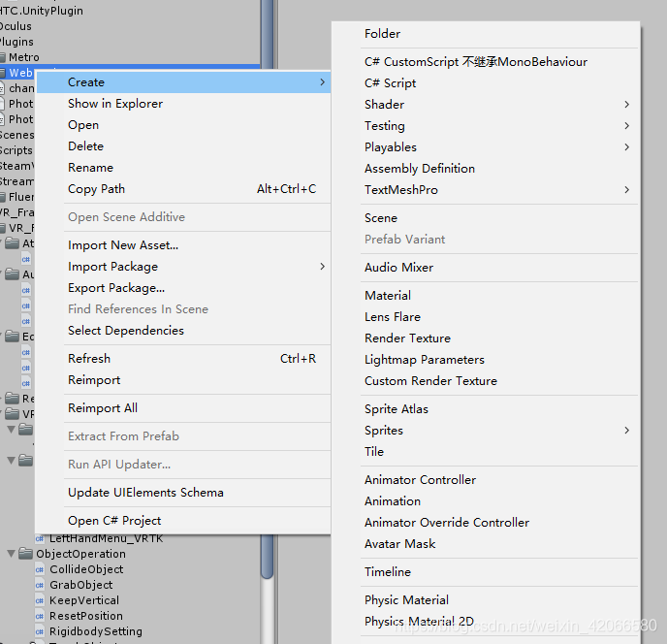Open the Testing submenu arrow
The height and width of the screenshot is (644, 667).
point(626,125)
